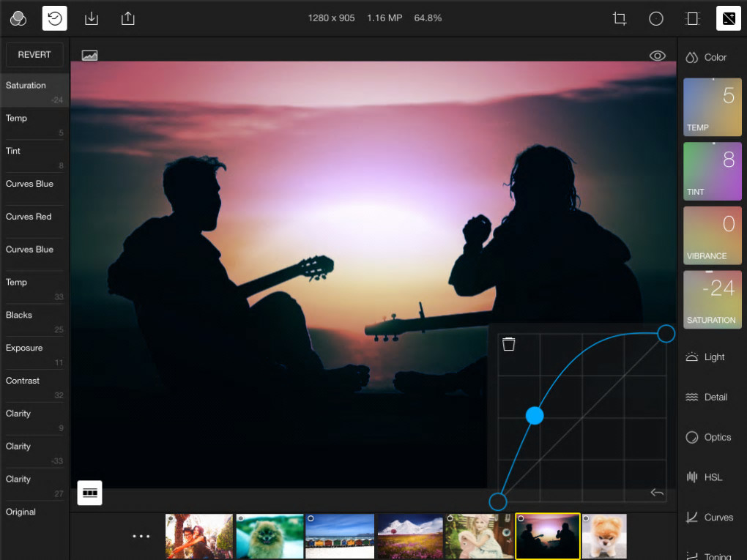The image size is (747, 560).
Task: Expand the Toning section label
Action: [x=718, y=556]
